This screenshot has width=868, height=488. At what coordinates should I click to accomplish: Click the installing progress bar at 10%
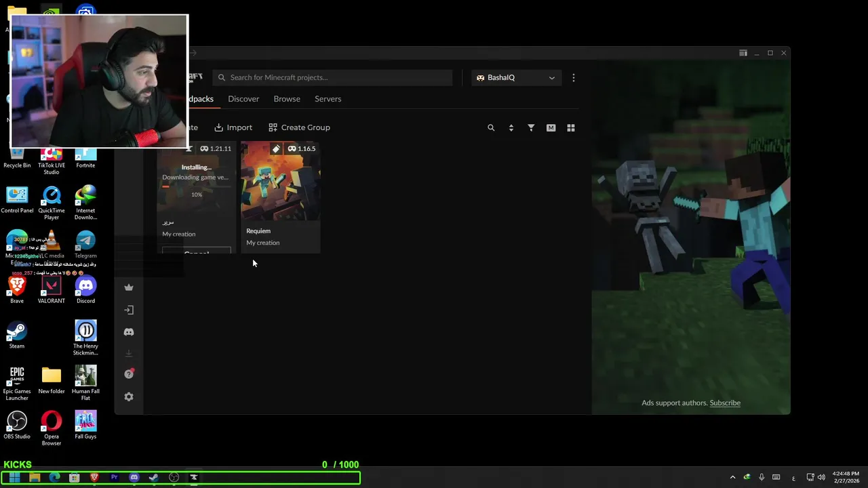196,186
